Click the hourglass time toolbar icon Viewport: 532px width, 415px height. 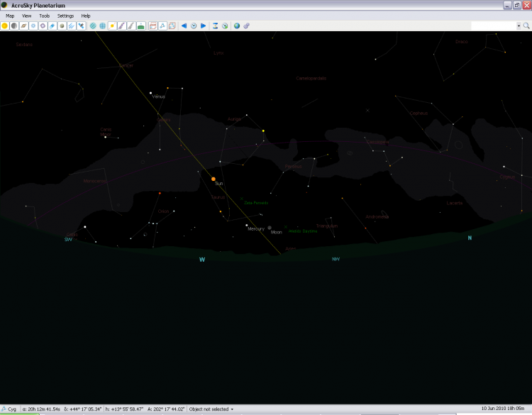point(215,26)
